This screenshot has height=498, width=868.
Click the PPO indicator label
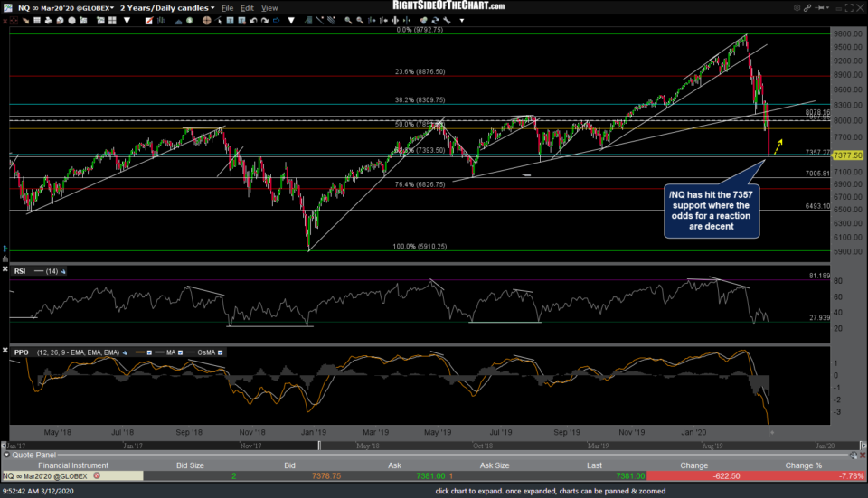22,352
